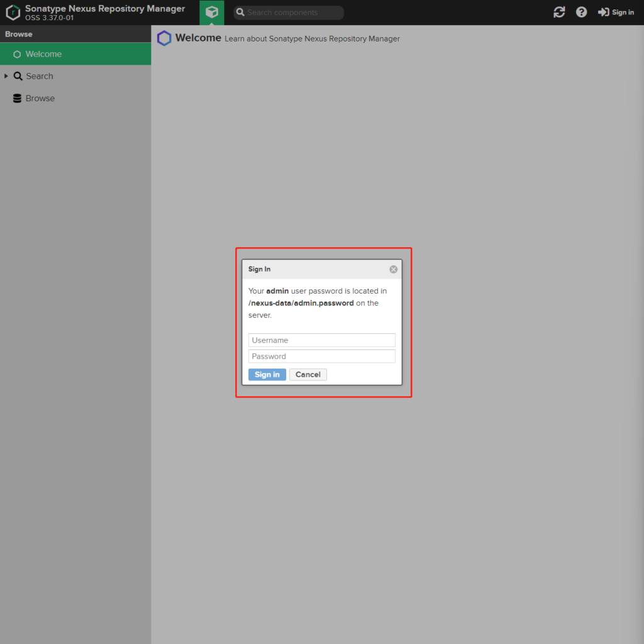Viewport: 644px width, 644px height.
Task: Focus the Password input field
Action: 322,357
